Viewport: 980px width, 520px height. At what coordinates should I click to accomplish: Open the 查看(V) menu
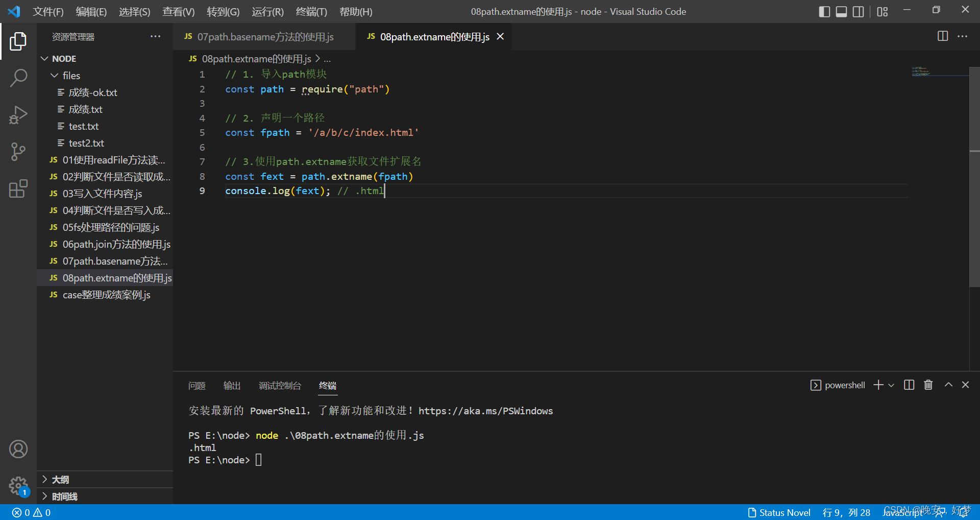(x=179, y=12)
